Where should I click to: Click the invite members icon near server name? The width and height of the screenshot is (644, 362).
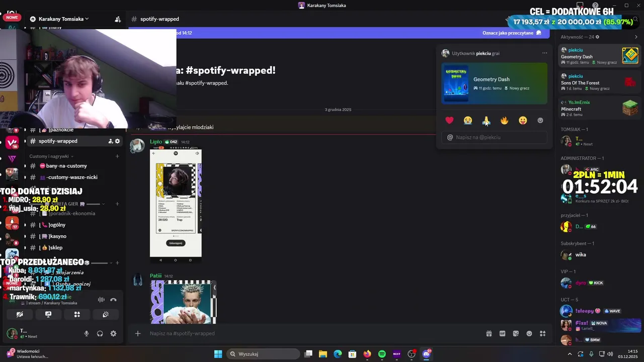tap(118, 19)
